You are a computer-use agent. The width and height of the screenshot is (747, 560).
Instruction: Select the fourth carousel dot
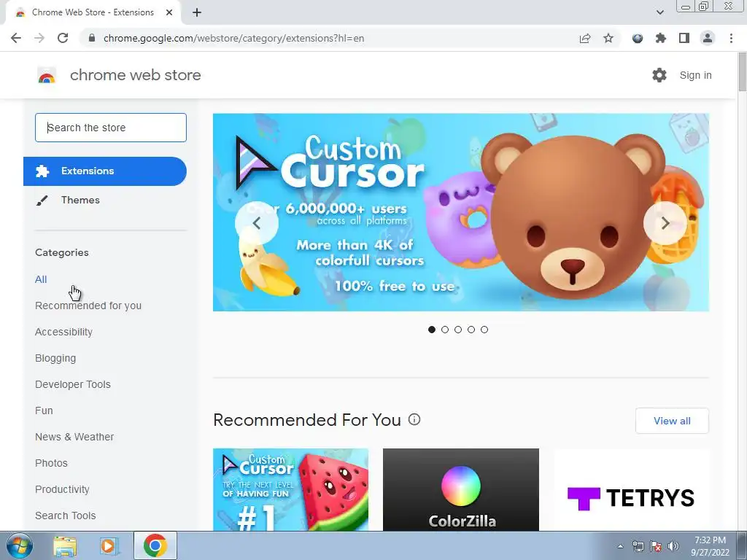point(471,330)
